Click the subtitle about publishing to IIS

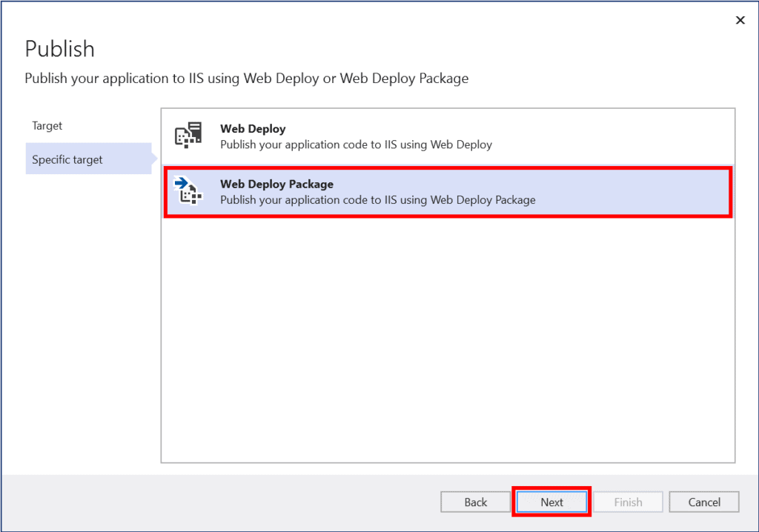[246, 79]
